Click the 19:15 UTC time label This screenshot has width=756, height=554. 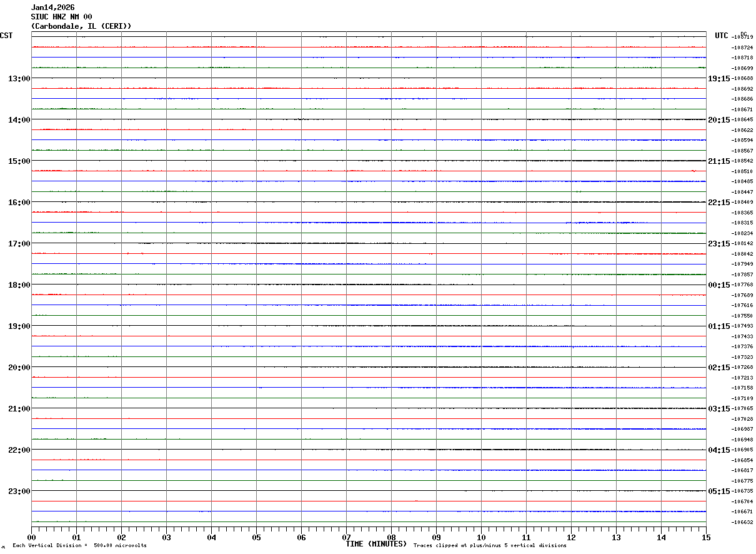click(x=719, y=78)
